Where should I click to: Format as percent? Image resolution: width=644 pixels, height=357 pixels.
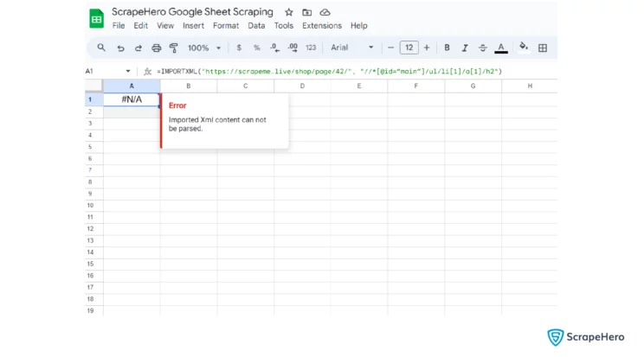(257, 48)
